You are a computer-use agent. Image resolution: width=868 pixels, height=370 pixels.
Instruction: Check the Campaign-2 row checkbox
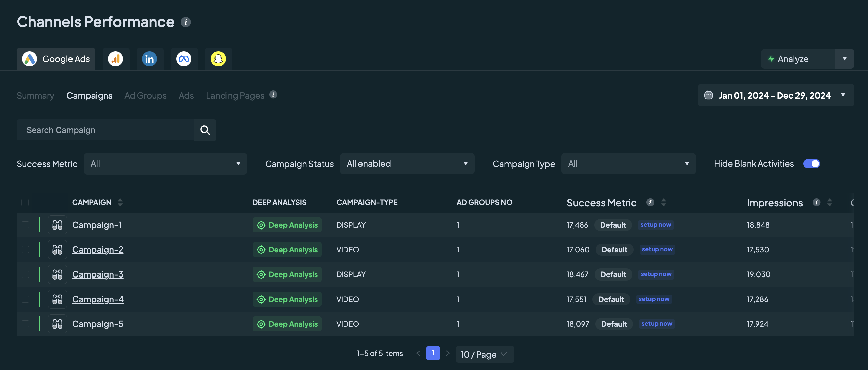coord(25,249)
